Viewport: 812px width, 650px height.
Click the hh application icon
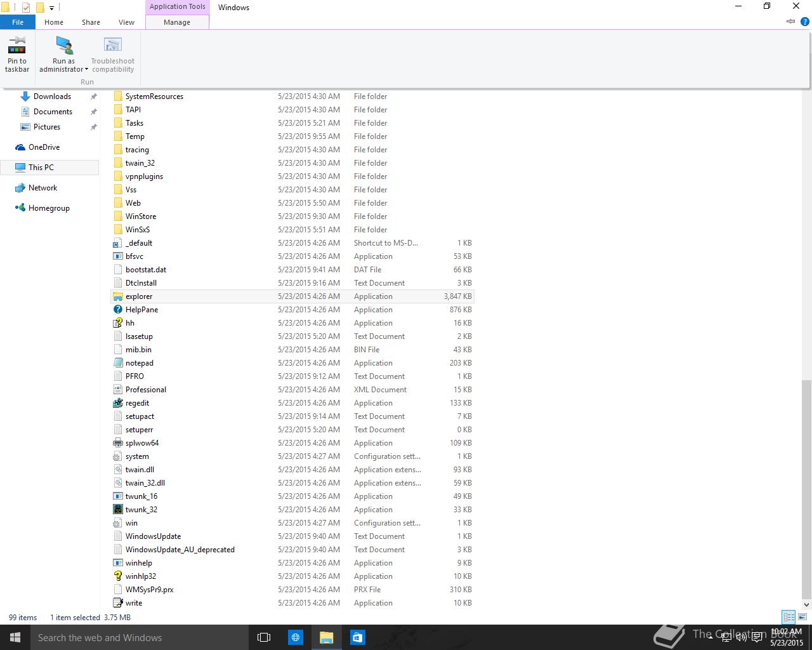pos(117,323)
